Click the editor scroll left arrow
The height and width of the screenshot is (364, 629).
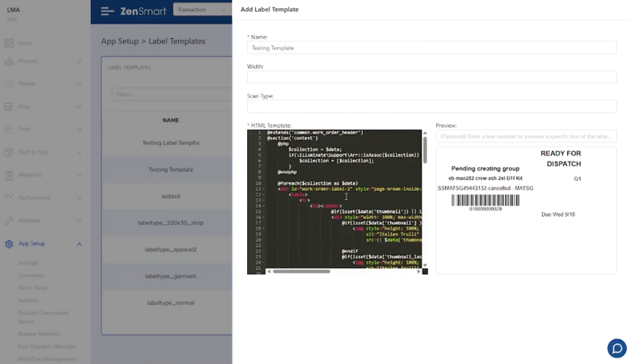click(x=269, y=271)
